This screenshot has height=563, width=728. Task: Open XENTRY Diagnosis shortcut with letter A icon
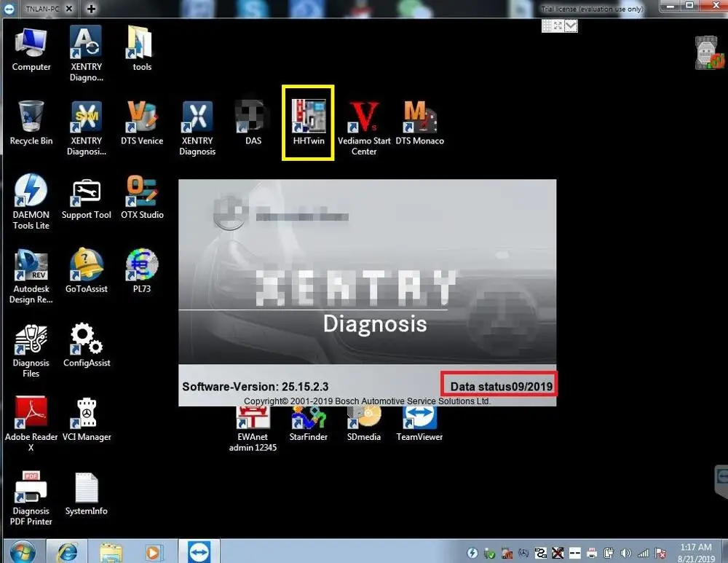tap(87, 54)
